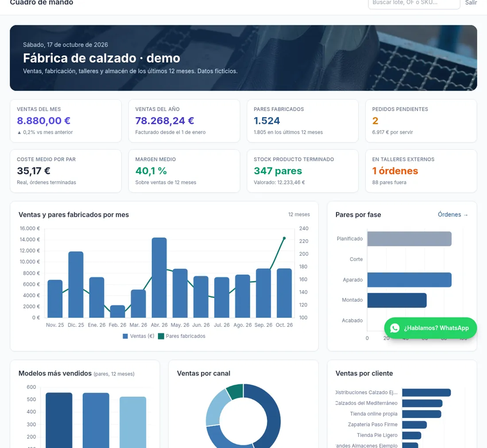Click the Pedidos pendientes value 2
This screenshot has width=487, height=448.
click(x=375, y=121)
